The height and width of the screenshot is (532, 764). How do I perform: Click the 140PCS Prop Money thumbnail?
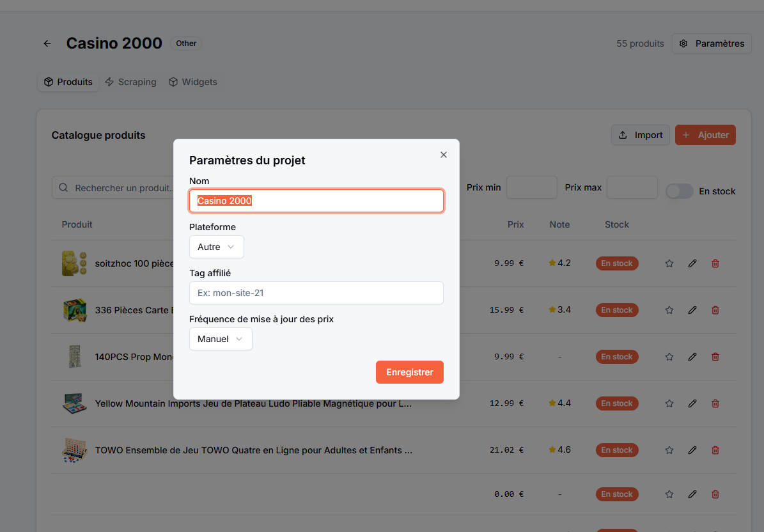pyautogui.click(x=75, y=357)
